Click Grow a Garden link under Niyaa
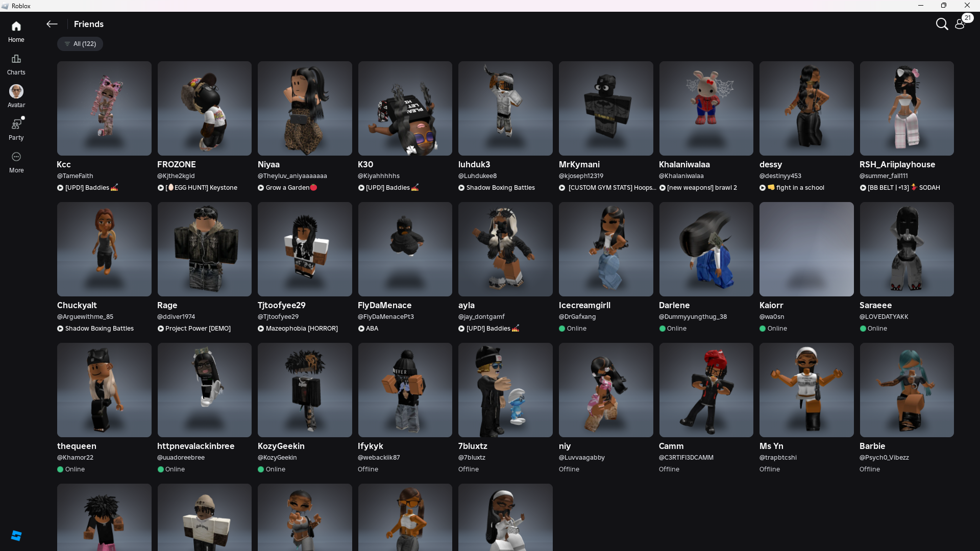Screen dimensions: 980x551 (287, 188)
